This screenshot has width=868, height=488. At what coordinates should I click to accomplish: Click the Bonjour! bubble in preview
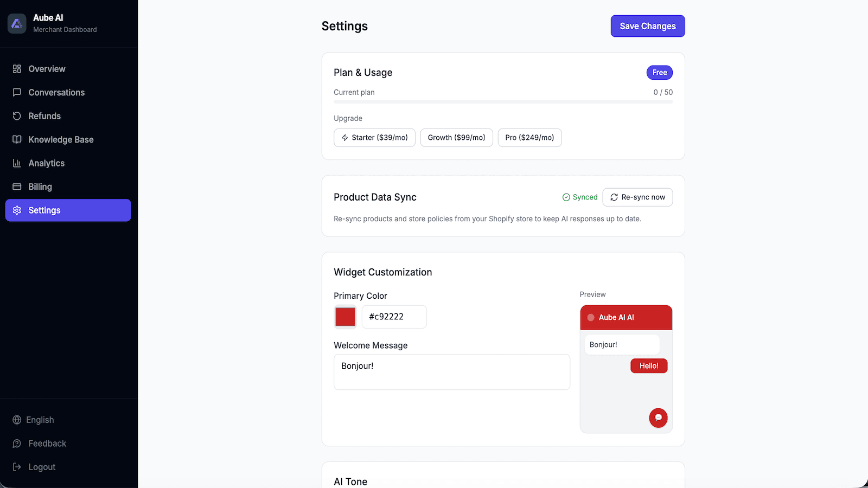click(x=622, y=345)
